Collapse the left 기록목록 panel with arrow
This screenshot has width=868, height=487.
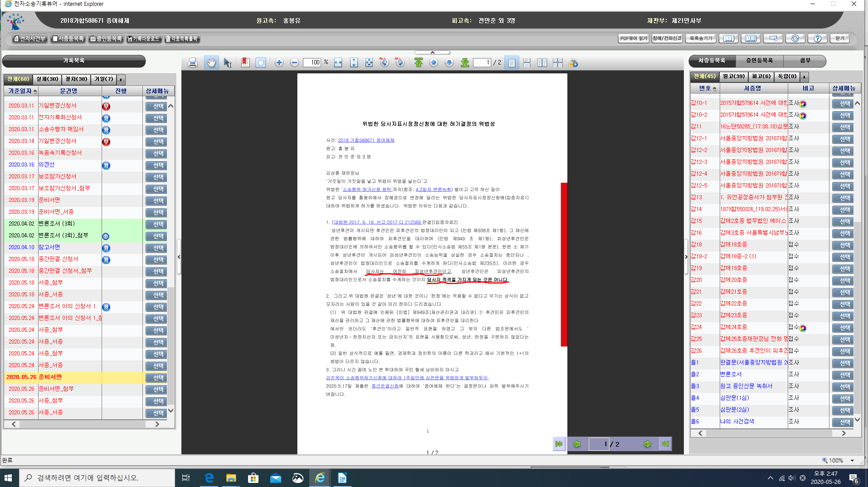tap(179, 257)
